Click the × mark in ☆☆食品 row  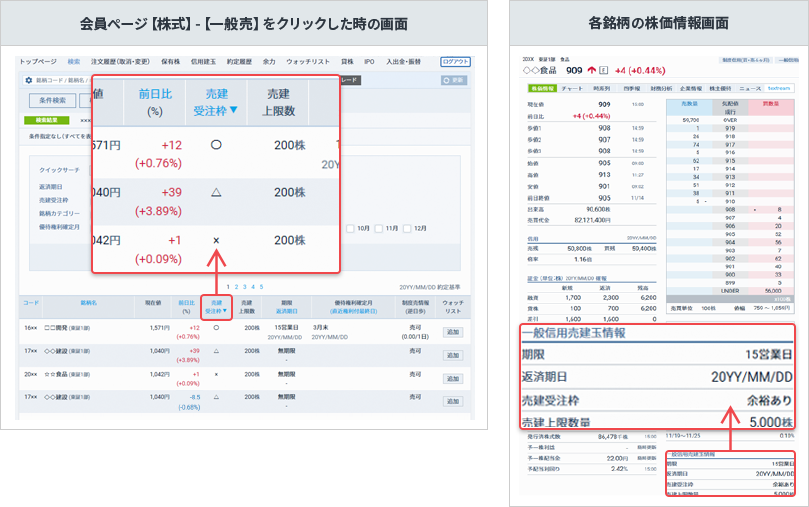coord(216,374)
